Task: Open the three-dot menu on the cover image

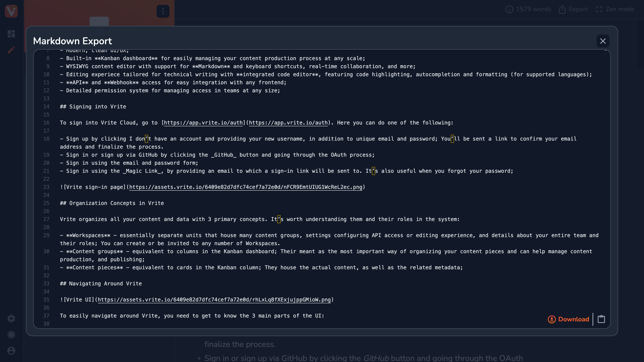Action: pyautogui.click(x=163, y=11)
